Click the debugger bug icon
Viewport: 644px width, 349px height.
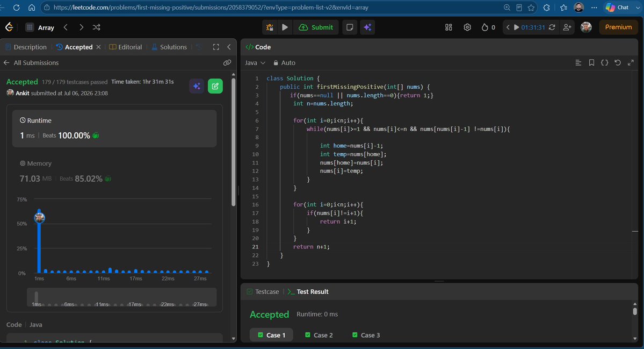(270, 27)
